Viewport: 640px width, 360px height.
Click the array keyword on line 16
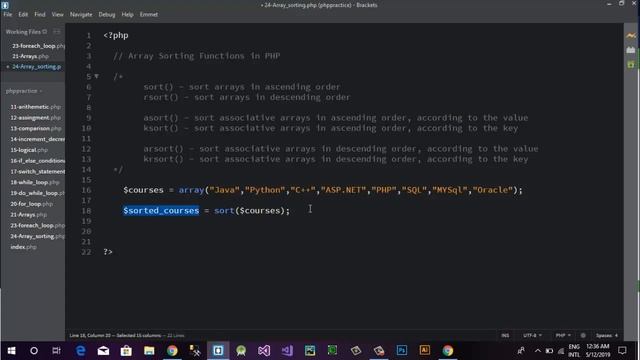coord(191,190)
